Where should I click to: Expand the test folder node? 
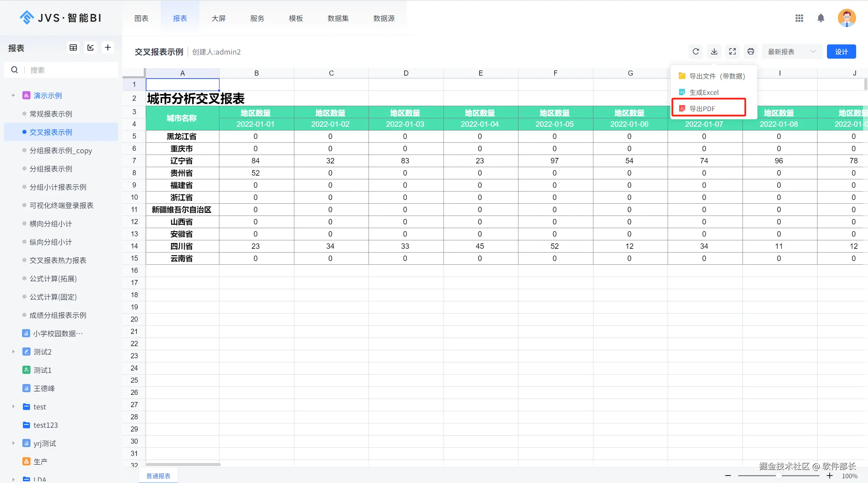coord(13,406)
